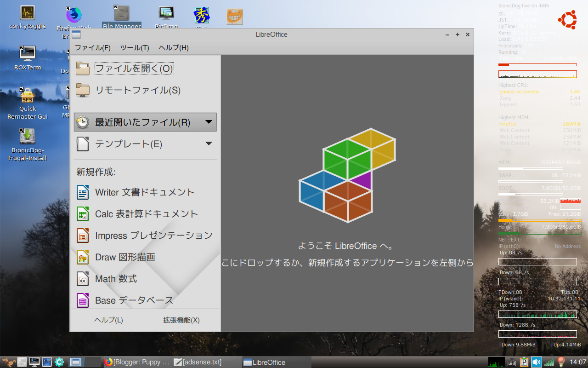Click the ヘルプ(L) button at the sidebar bottom
The width and height of the screenshot is (588, 368).
click(x=108, y=320)
